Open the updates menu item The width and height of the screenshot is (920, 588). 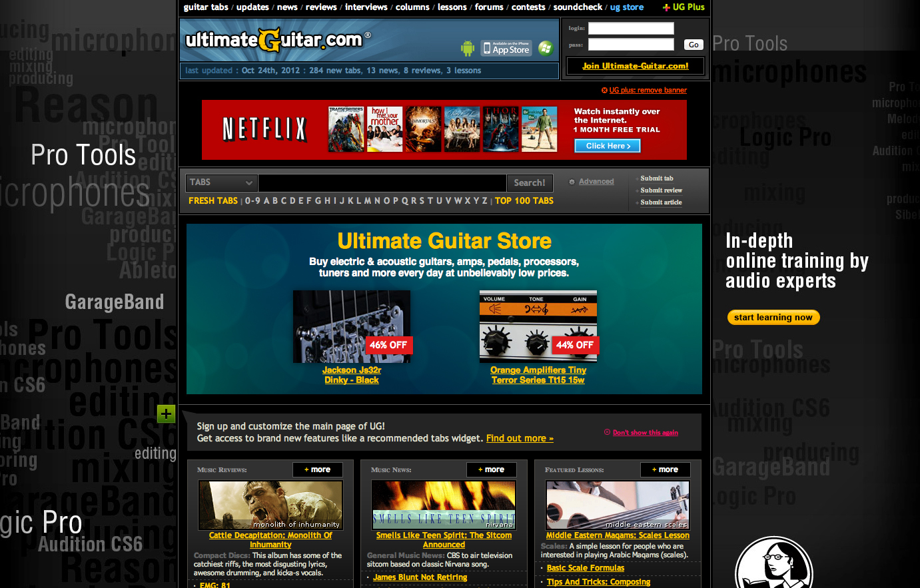click(x=252, y=7)
